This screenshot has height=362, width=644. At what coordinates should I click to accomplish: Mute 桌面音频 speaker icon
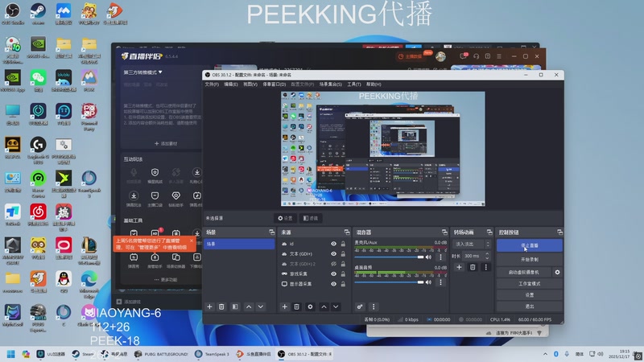point(429,282)
